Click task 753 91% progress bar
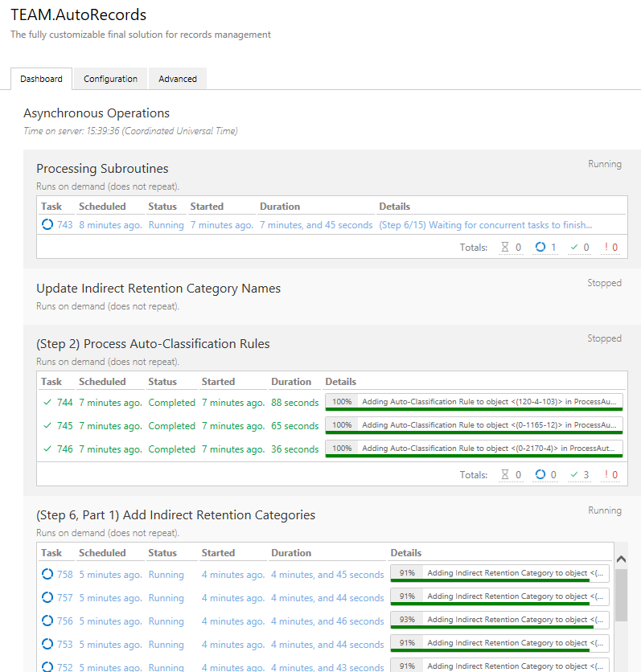 click(x=499, y=643)
